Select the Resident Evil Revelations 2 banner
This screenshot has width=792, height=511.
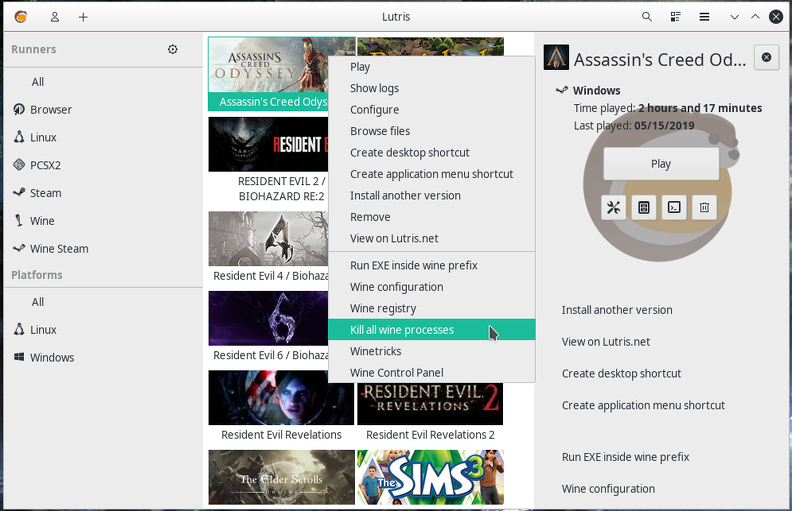click(x=430, y=403)
